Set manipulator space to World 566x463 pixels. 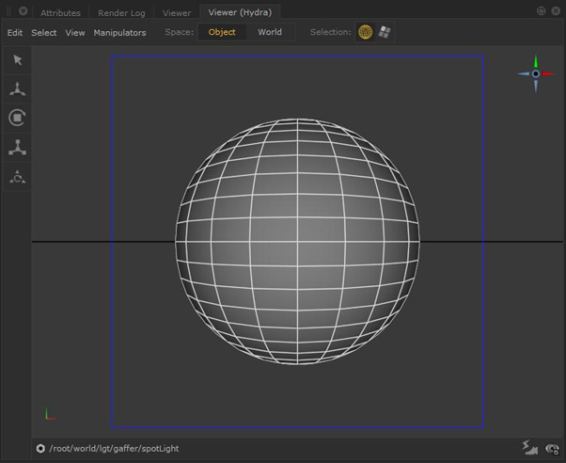[270, 32]
